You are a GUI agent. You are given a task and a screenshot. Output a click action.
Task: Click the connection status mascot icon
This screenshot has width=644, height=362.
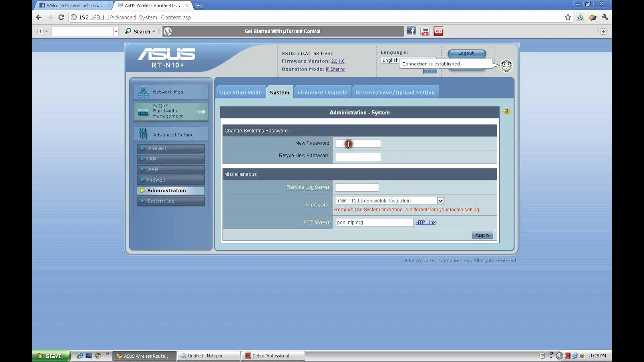(x=506, y=65)
